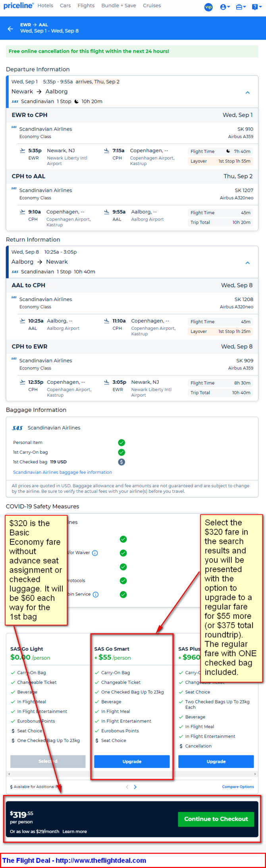Open the help question mark icon
266x868 pixels.
[x=256, y=7]
